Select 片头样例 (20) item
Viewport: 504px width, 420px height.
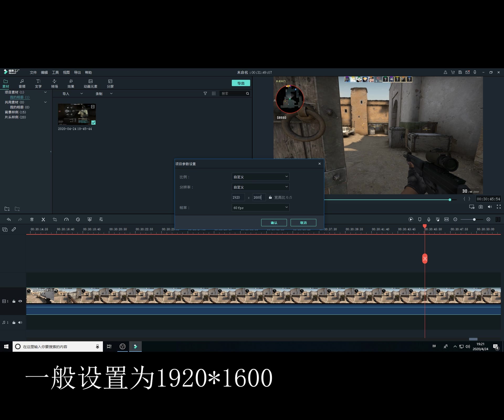click(15, 117)
